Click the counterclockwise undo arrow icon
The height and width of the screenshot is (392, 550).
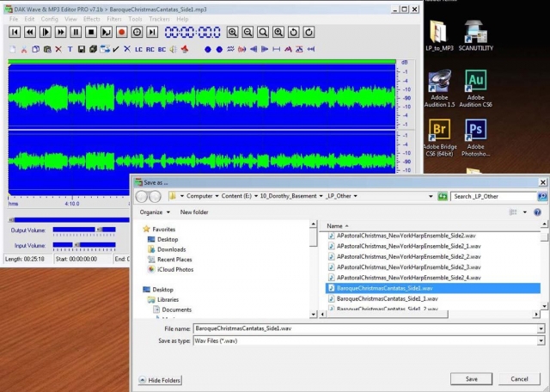pos(294,33)
